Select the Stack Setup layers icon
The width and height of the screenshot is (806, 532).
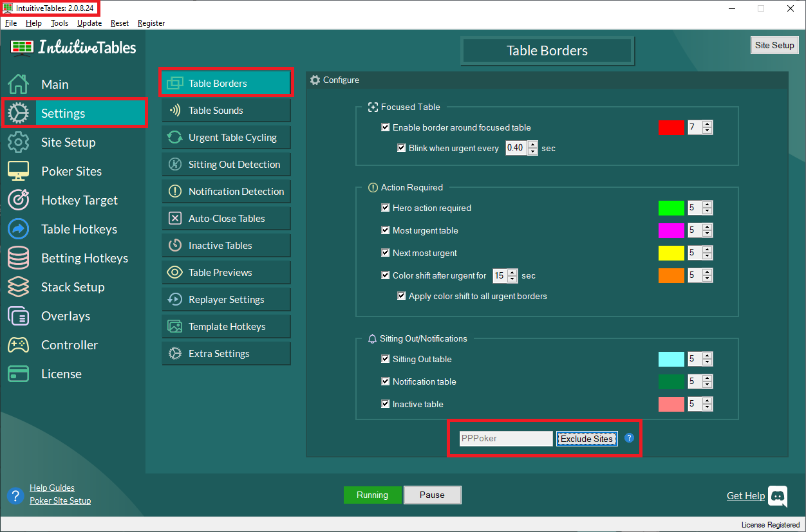point(19,287)
